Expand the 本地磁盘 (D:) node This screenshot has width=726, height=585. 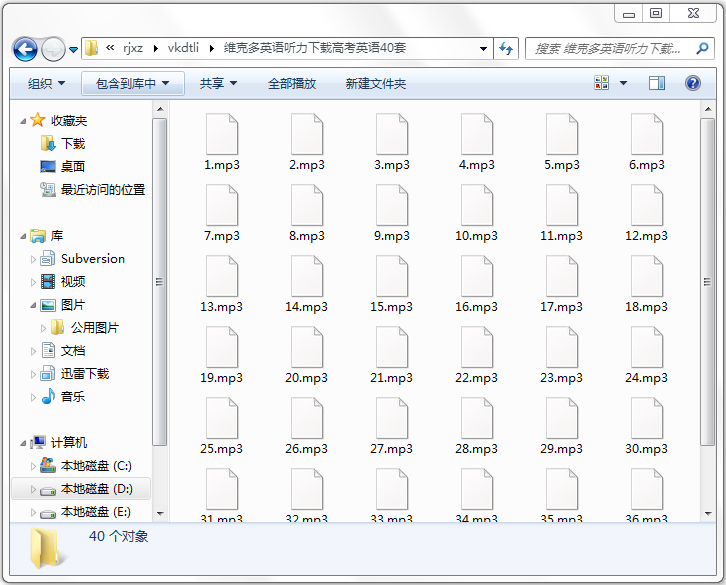[x=33, y=489]
